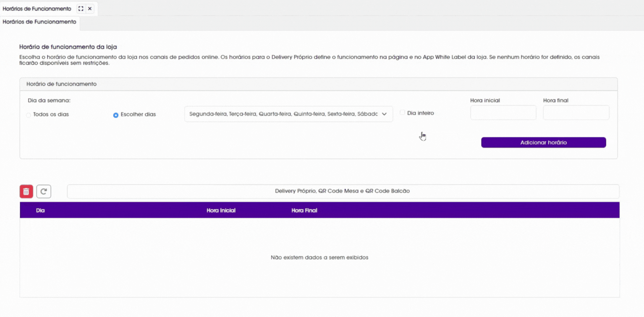Click the Não existem dados empty table message
The height and width of the screenshot is (317, 644).
[319, 257]
